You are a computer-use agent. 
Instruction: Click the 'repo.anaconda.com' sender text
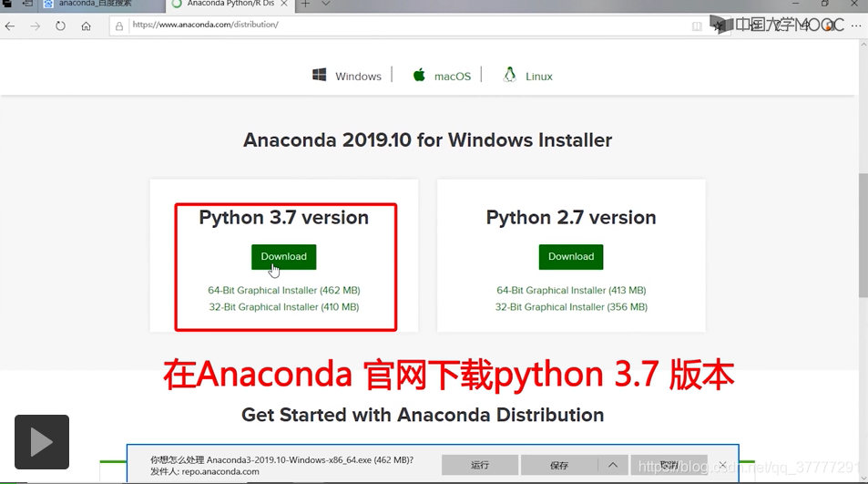pyautogui.click(x=220, y=472)
